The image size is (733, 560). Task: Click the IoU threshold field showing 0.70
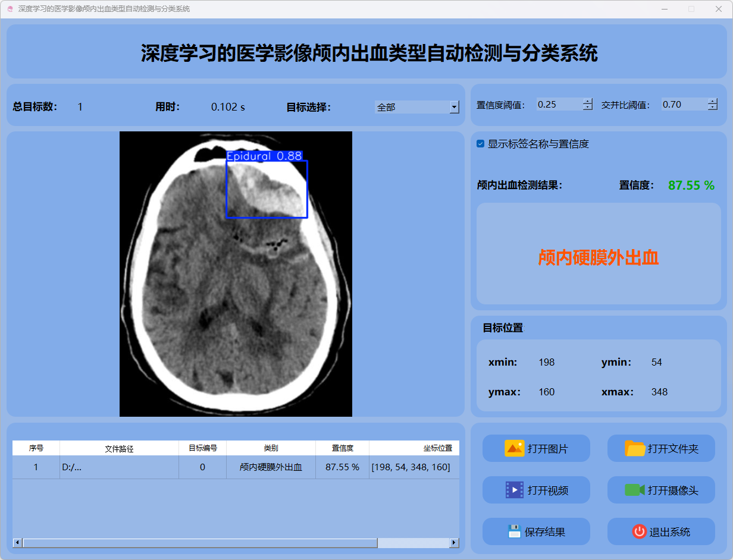pyautogui.click(x=684, y=104)
